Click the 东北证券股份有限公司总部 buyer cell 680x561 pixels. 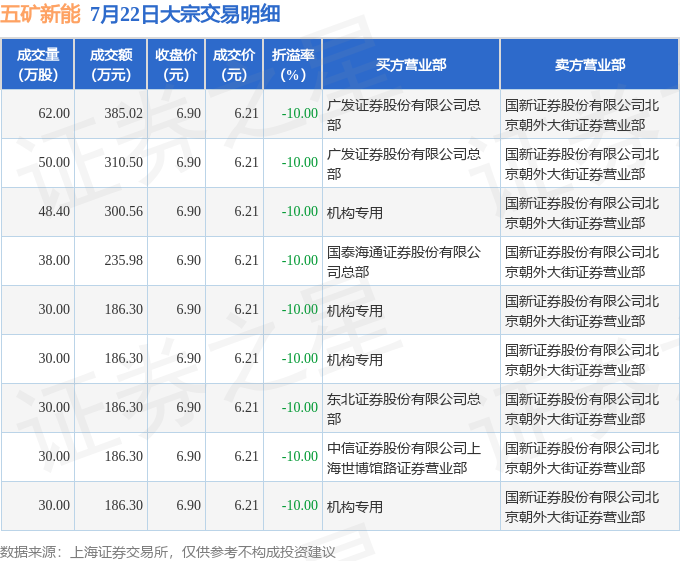pyautogui.click(x=411, y=408)
